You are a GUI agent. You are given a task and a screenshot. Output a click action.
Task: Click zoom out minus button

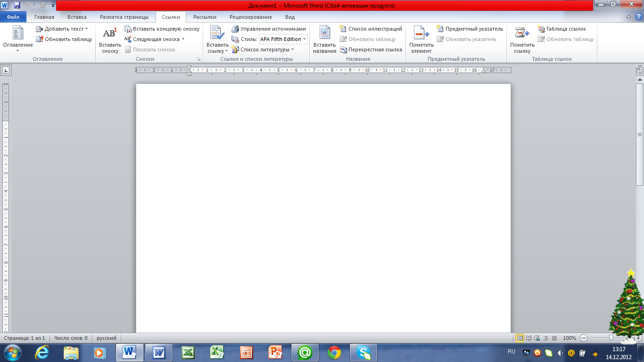(584, 338)
